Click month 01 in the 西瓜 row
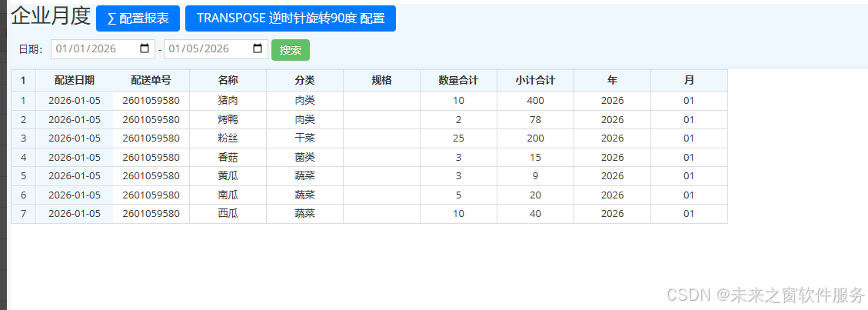The width and height of the screenshot is (868, 310). [x=689, y=214]
